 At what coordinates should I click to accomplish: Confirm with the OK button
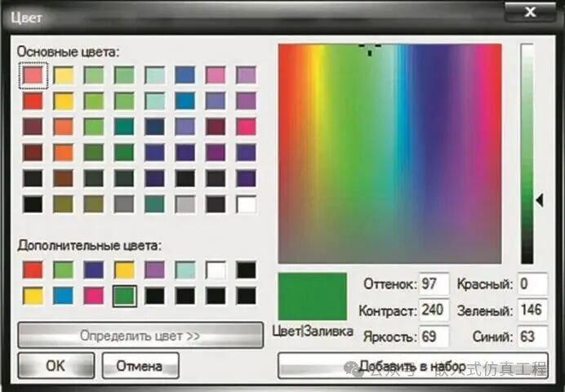click(x=56, y=366)
